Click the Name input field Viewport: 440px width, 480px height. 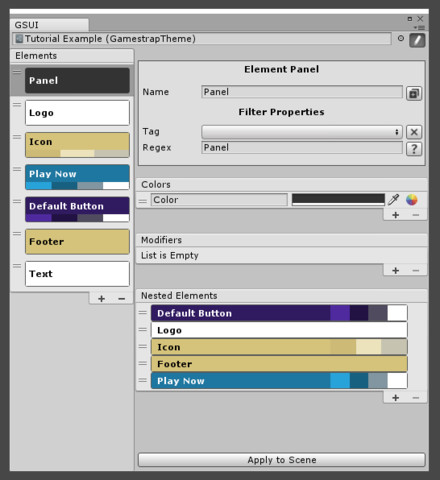pyautogui.click(x=302, y=92)
